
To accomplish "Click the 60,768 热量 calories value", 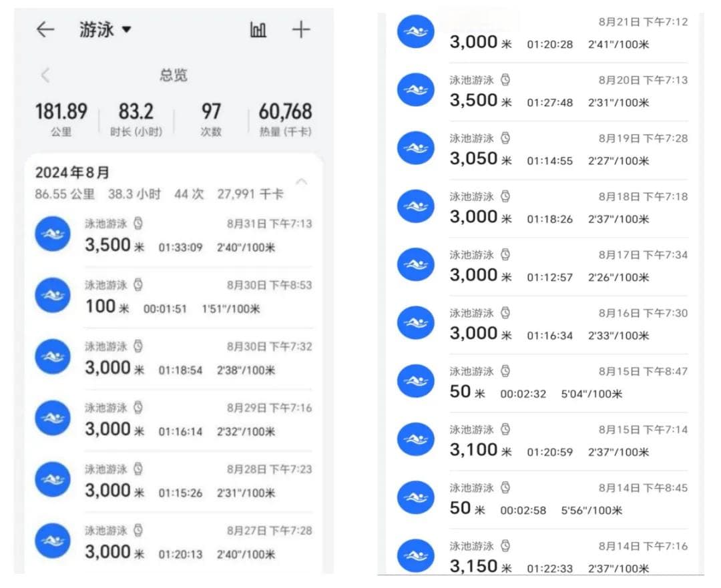I will click(285, 119).
